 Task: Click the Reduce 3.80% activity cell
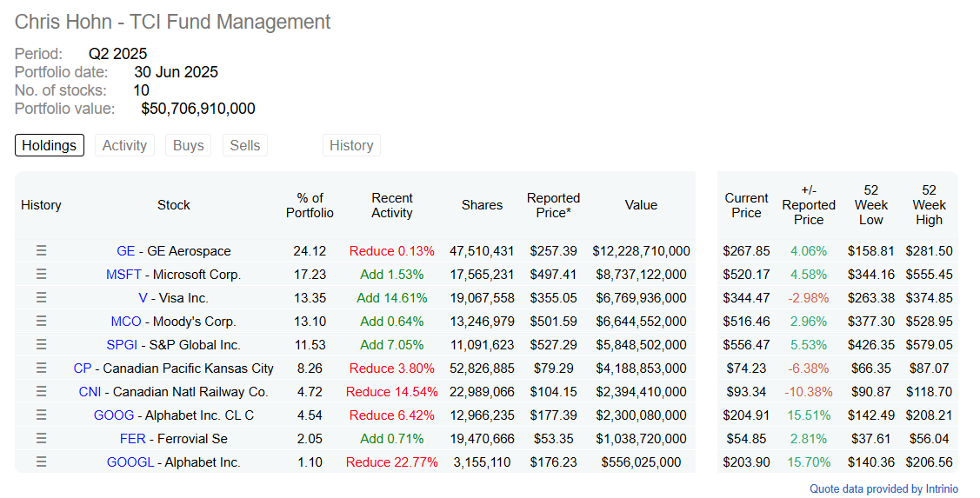pyautogui.click(x=392, y=368)
